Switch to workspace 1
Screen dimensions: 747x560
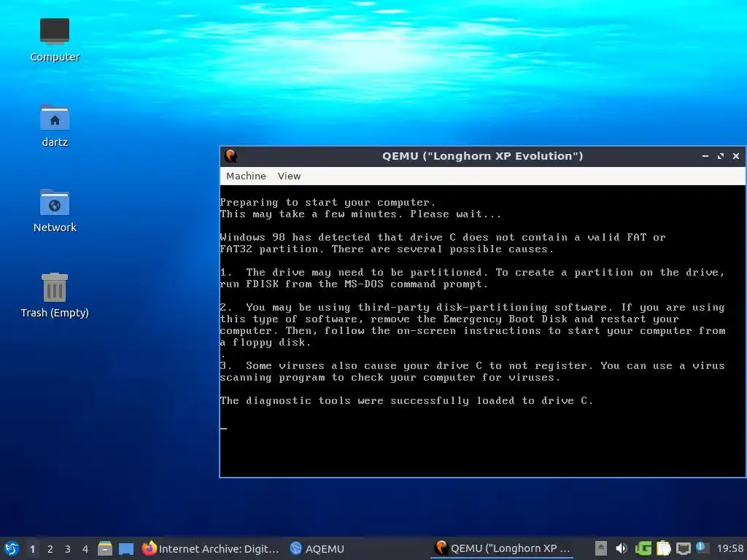(x=32, y=549)
